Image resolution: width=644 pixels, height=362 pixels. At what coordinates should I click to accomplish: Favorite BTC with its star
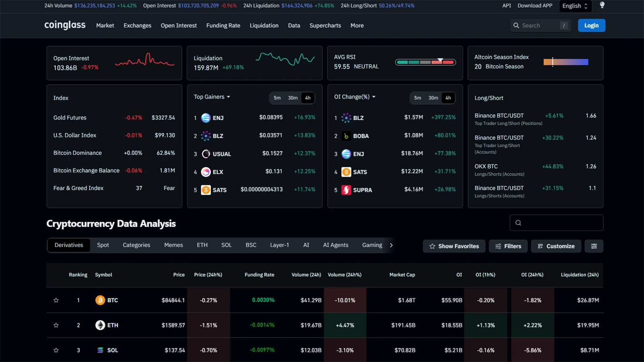56,300
